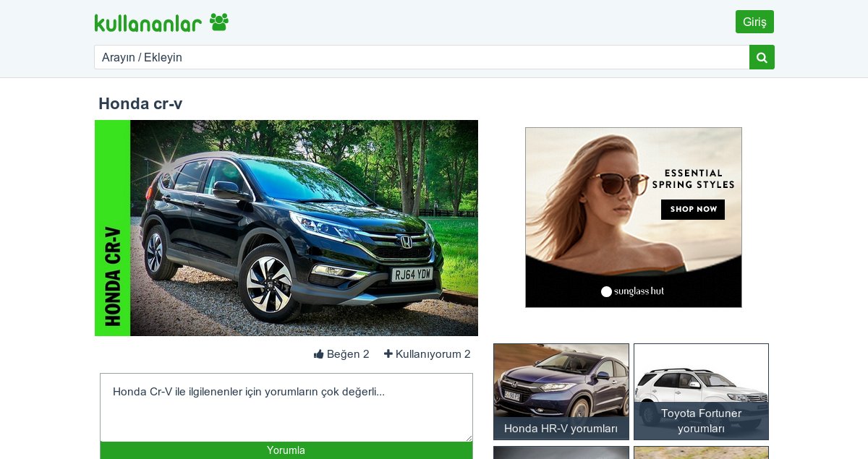Open Toyota Fortuner yorumları card

click(x=701, y=392)
